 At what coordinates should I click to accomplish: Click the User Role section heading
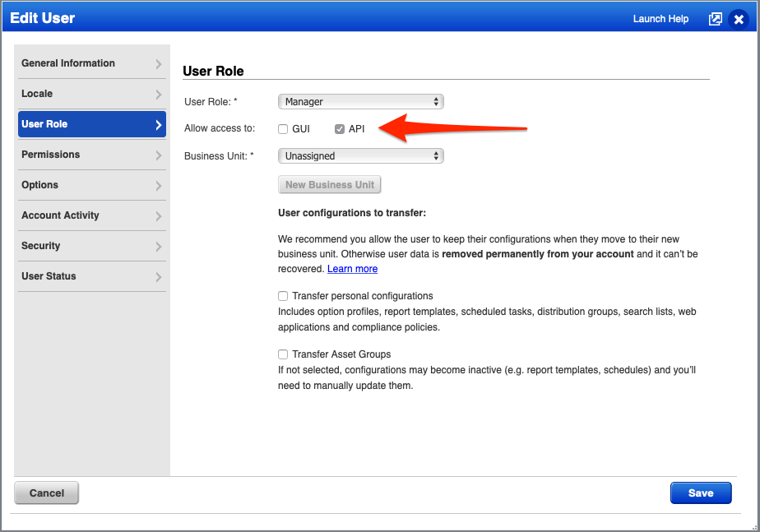(213, 72)
